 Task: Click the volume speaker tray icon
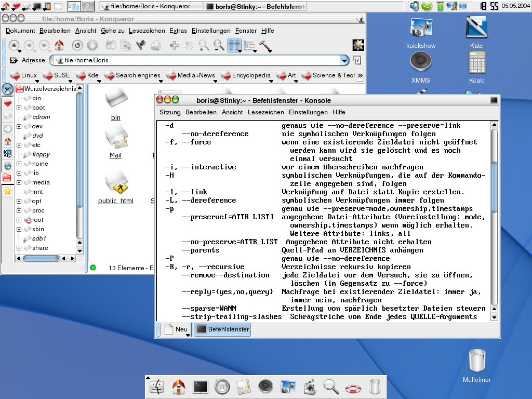[x=414, y=6]
